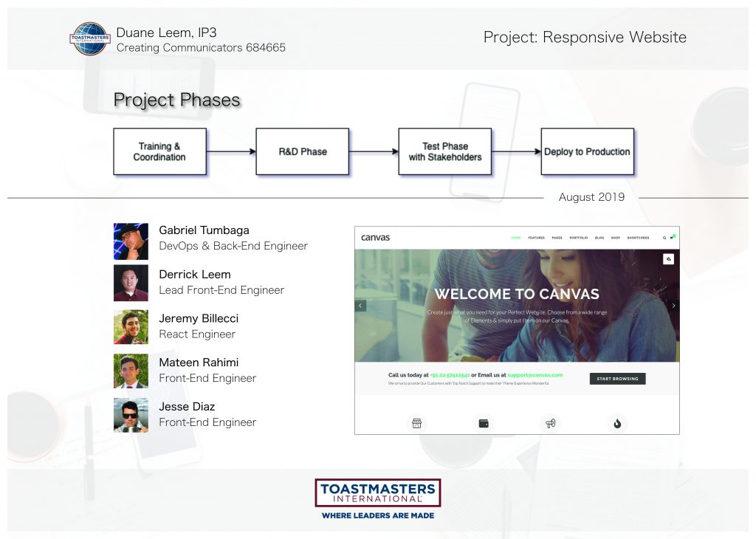This screenshot has width=756, height=539.
Task: Click the Shortcodes menu item
Action: point(638,238)
